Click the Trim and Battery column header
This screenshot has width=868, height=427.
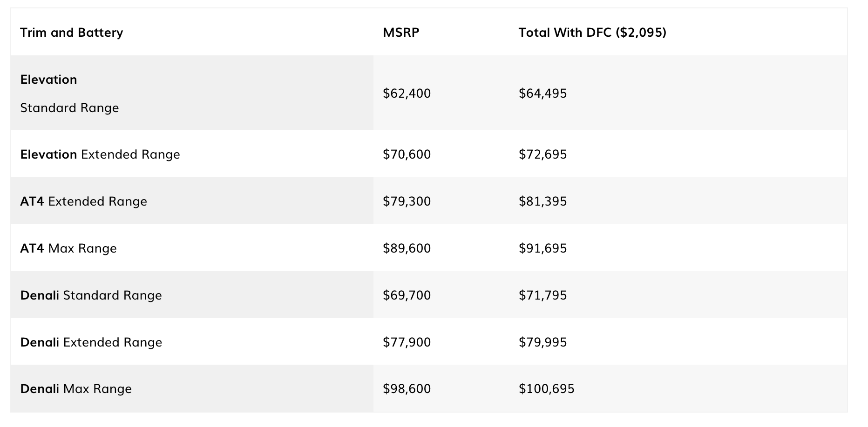click(72, 33)
